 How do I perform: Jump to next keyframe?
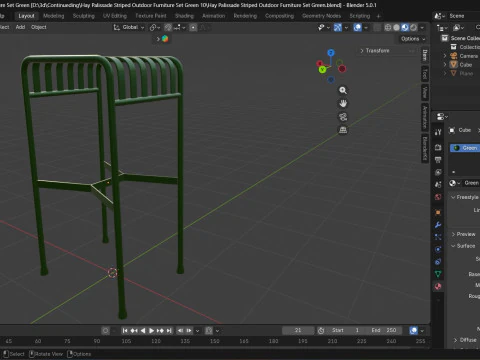[160, 331]
